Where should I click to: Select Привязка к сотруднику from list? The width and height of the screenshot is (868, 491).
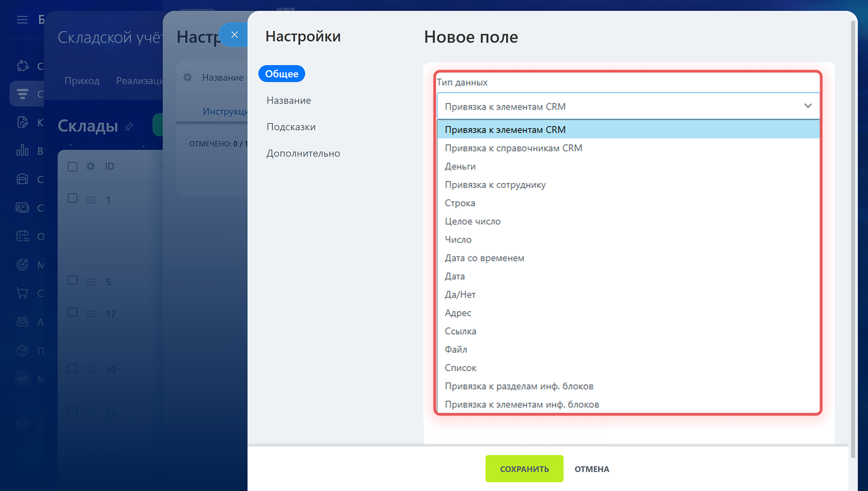[x=495, y=185]
